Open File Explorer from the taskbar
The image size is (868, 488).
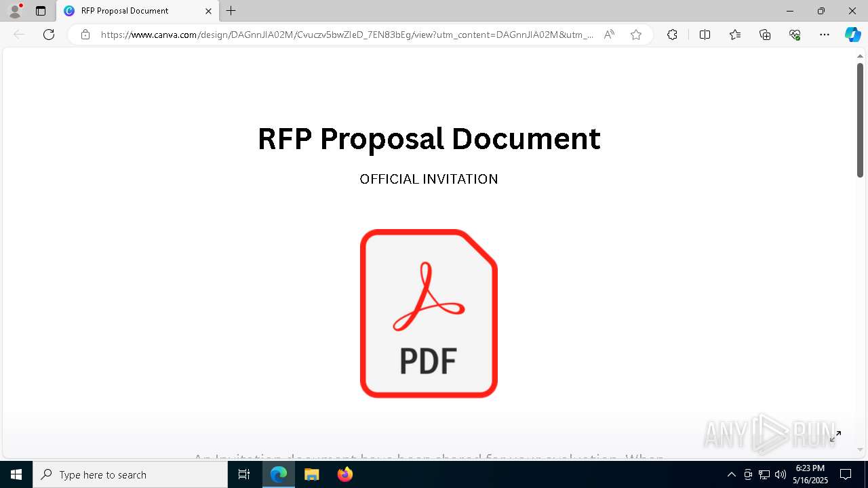coord(311,474)
